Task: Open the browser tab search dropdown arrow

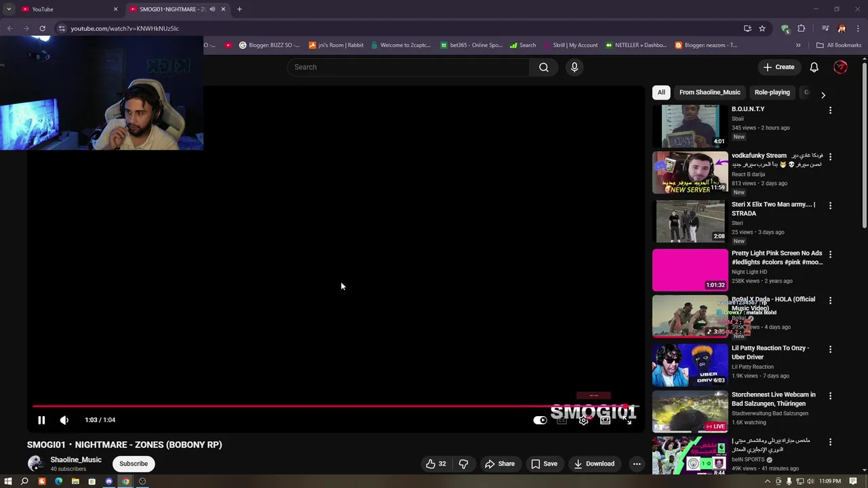Action: point(8,9)
